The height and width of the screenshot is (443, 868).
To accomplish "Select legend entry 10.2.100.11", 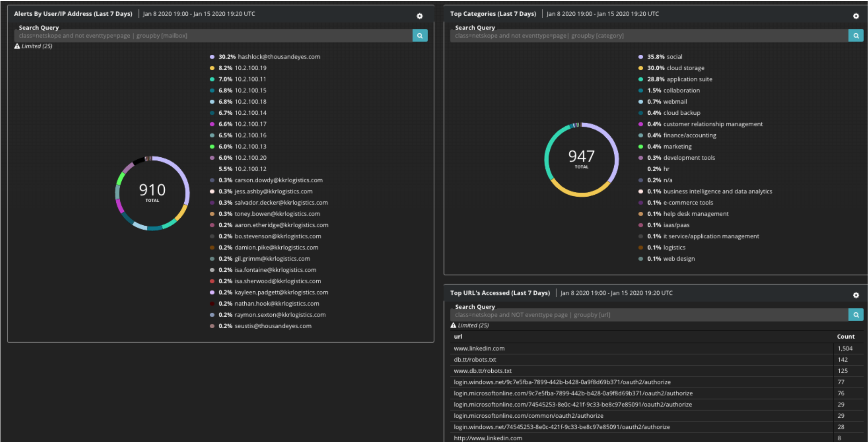I will (x=238, y=79).
